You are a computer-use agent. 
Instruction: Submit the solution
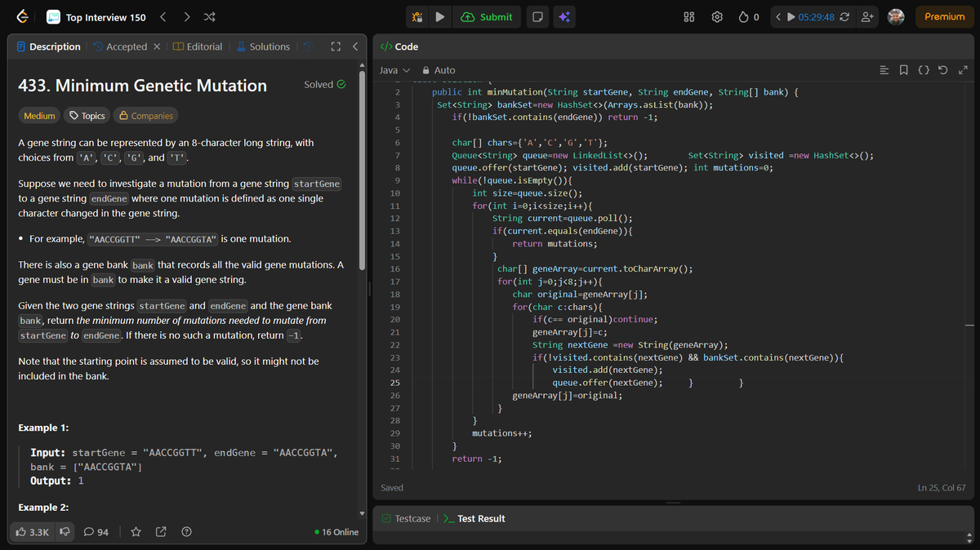coord(487,16)
